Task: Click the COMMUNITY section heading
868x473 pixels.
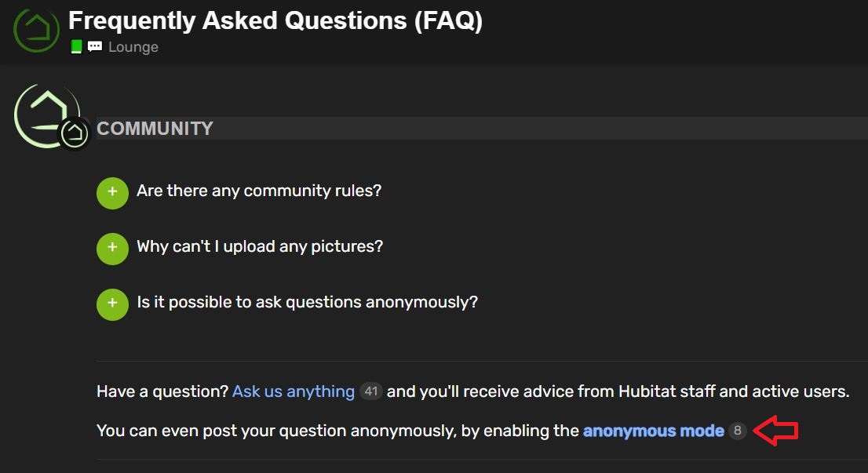Action: [155, 129]
